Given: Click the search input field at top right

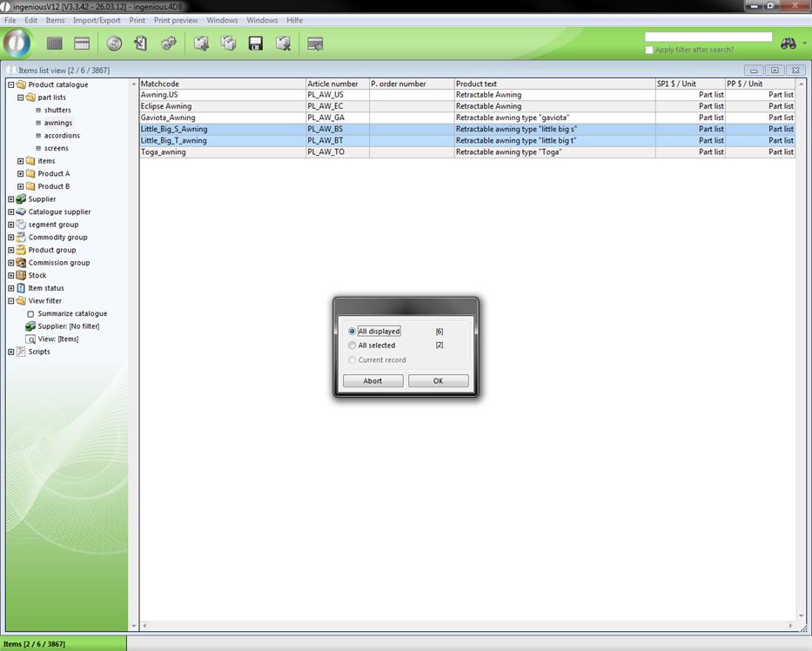Looking at the screenshot, I should [708, 37].
